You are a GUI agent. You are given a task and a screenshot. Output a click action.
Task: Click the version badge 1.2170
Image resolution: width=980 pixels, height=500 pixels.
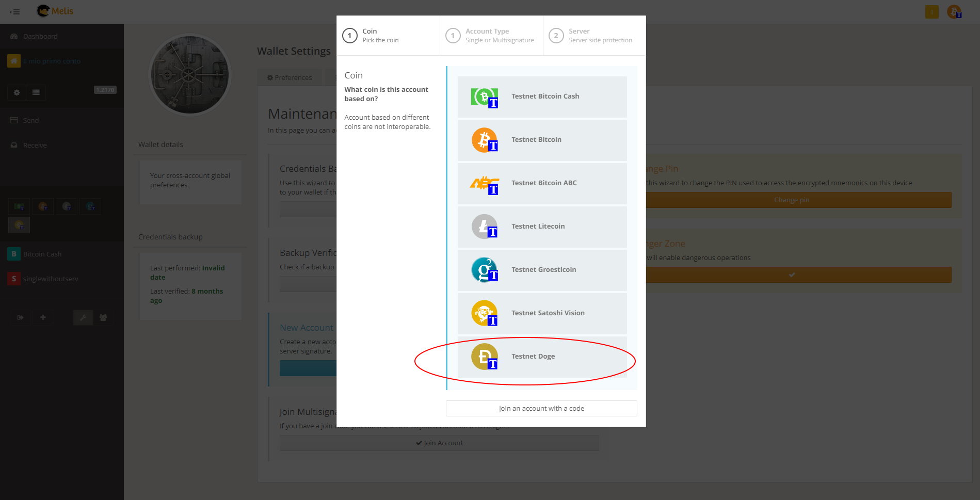(105, 90)
